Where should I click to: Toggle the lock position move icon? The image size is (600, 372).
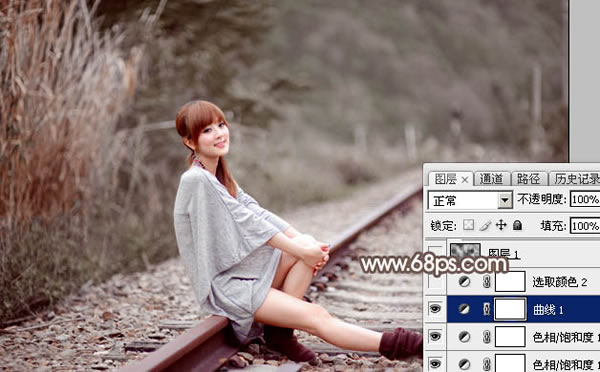pos(501,225)
